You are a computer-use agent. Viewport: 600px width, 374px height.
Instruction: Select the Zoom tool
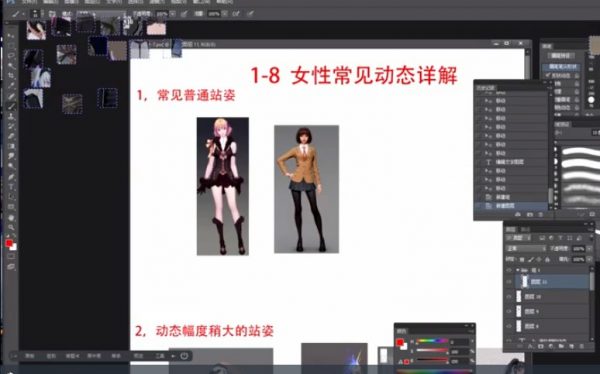[x=11, y=227]
